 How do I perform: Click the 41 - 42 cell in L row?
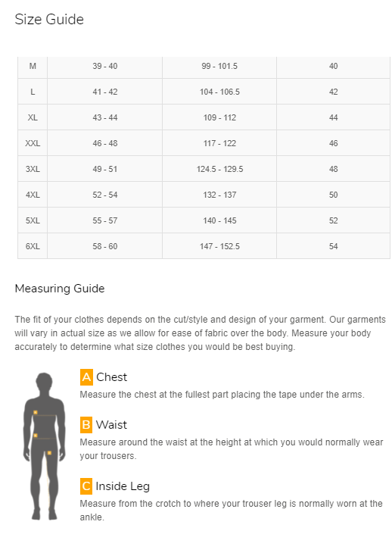click(x=105, y=92)
